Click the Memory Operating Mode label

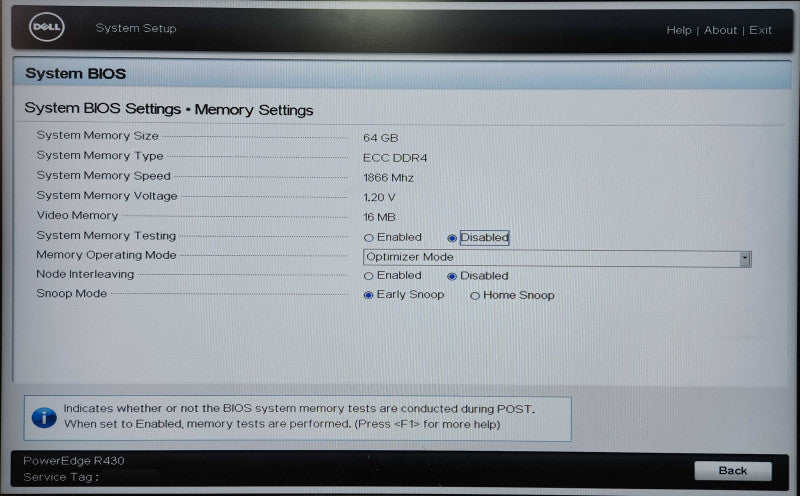pyautogui.click(x=106, y=255)
